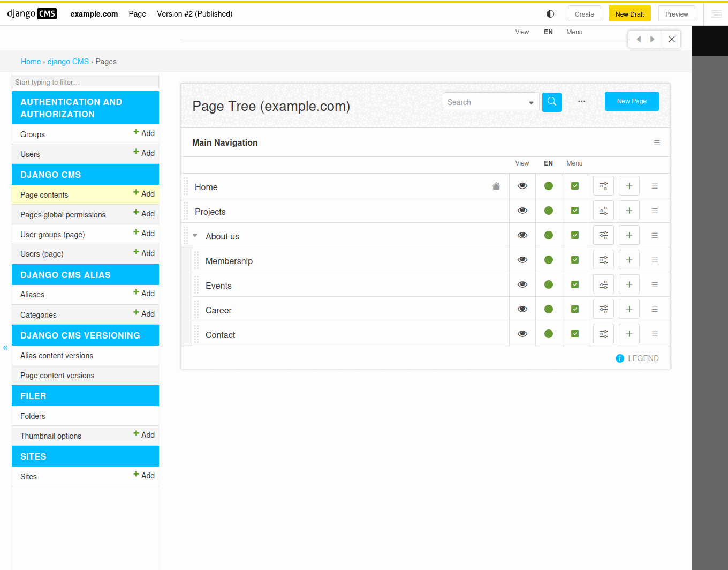Screen dimensions: 728x570
Task: Open the Page toolbar menu
Action: click(x=138, y=14)
